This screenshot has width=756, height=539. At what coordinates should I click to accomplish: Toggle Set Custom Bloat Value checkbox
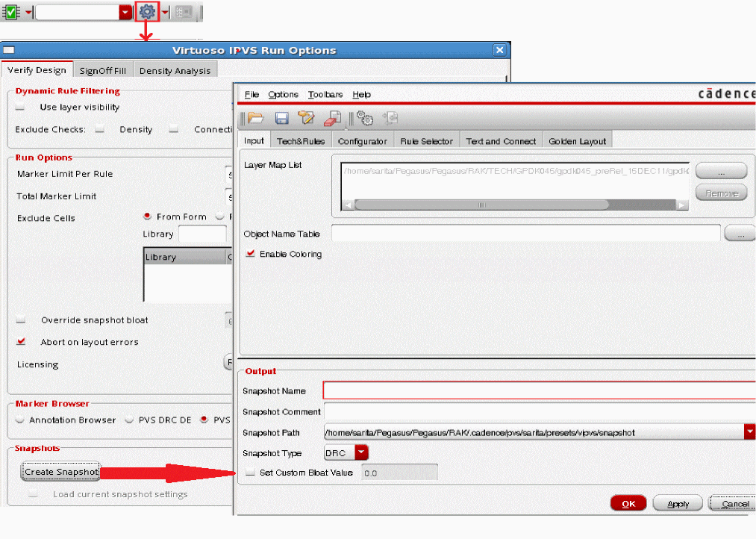(250, 473)
